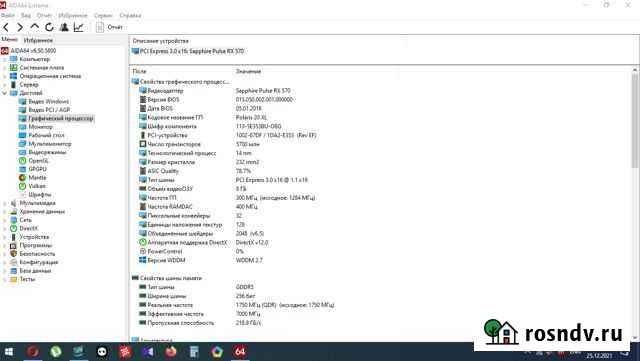The height and width of the screenshot is (361, 640).
Task: Select Сервер in the tree
Action: click(29, 85)
